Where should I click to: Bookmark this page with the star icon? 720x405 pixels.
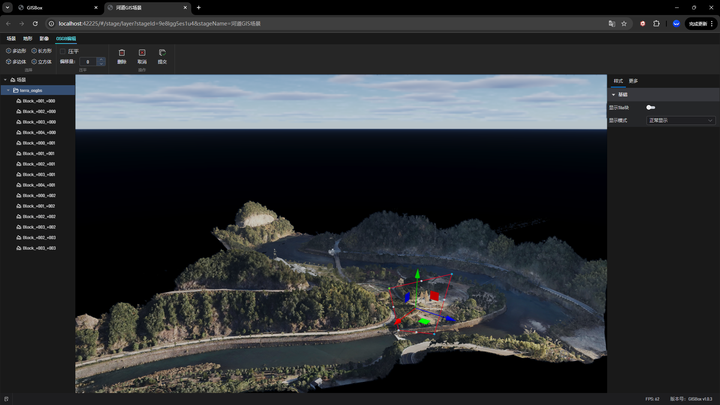click(624, 22)
